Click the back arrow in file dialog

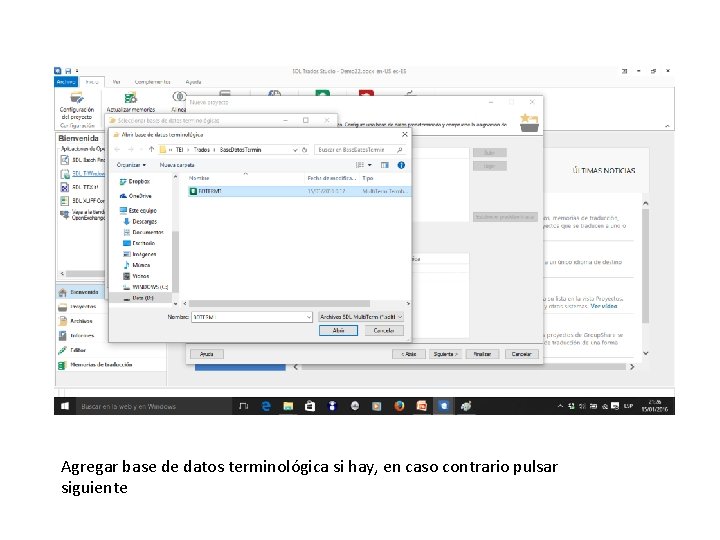pyautogui.click(x=117, y=149)
